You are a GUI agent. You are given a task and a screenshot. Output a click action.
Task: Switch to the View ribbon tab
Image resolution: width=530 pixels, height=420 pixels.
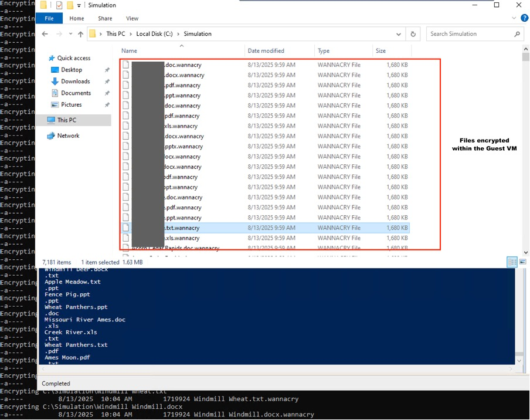(132, 18)
